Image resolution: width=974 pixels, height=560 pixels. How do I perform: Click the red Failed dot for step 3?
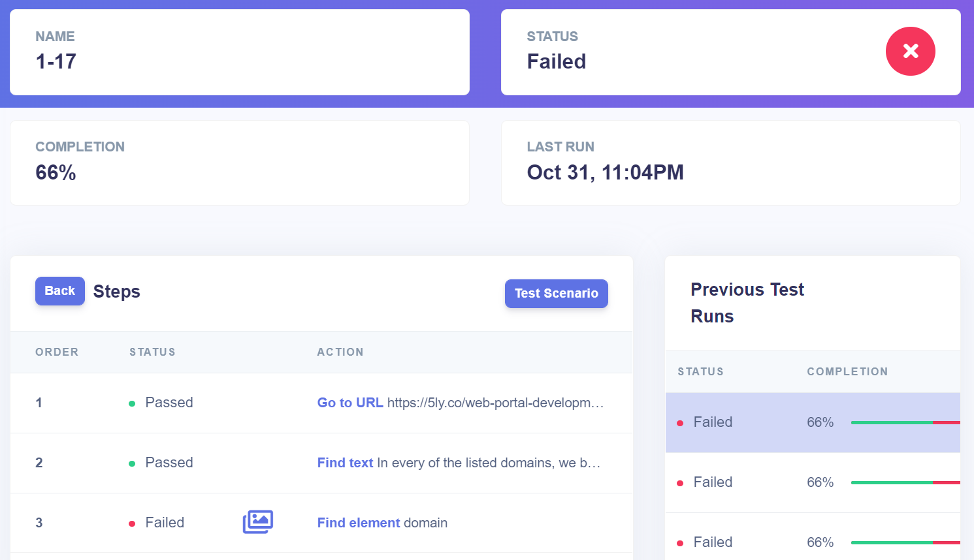(132, 524)
